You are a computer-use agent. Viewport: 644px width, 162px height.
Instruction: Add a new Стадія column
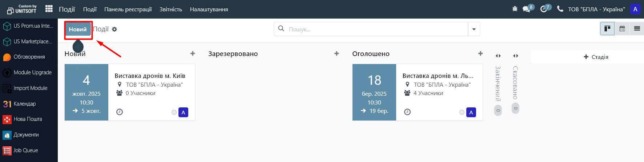click(596, 57)
